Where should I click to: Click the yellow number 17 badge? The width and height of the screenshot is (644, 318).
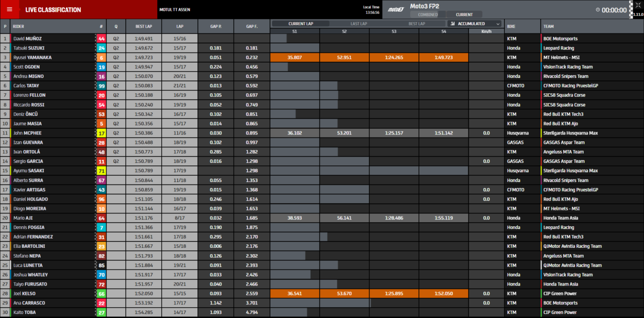(x=101, y=133)
